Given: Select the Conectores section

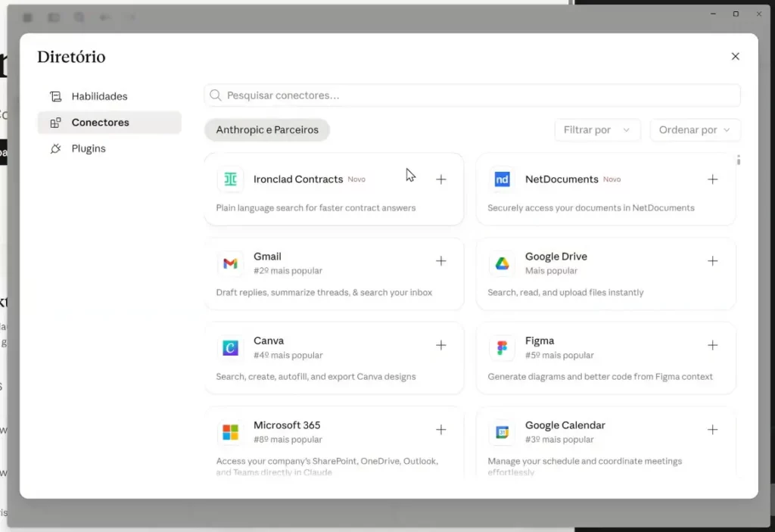Looking at the screenshot, I should (x=109, y=122).
